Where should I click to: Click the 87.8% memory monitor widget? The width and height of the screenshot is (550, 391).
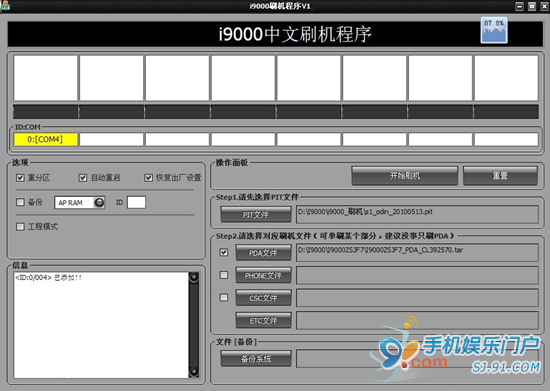coord(494,30)
